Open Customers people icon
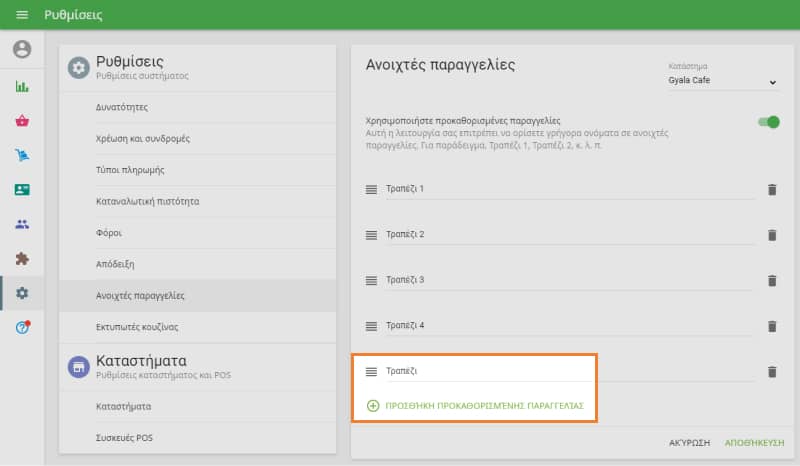The height and width of the screenshot is (466, 800). point(22,224)
